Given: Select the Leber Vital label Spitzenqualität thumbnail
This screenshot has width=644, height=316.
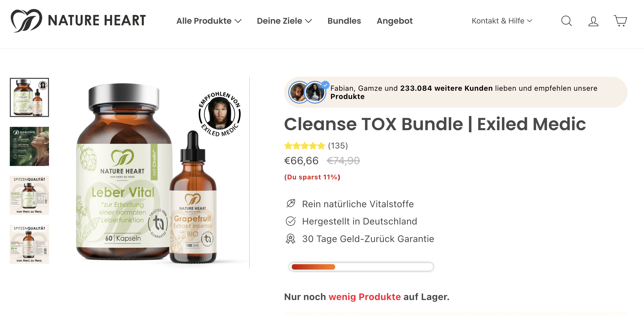Looking at the screenshot, I should 29,195.
